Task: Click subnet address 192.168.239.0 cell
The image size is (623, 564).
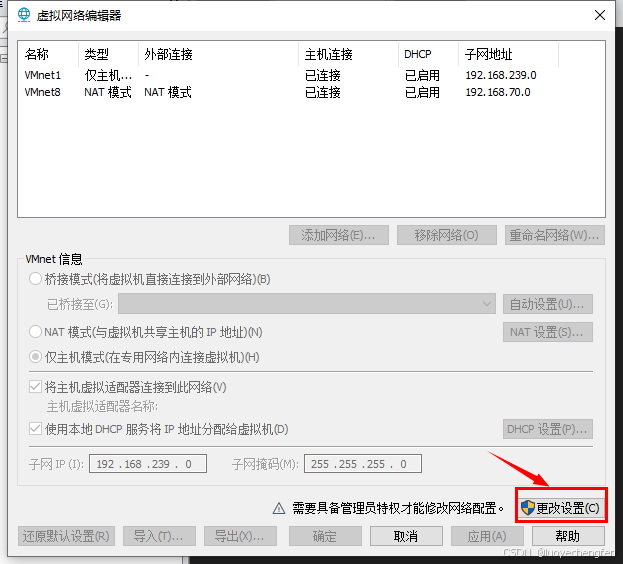Action: point(501,75)
